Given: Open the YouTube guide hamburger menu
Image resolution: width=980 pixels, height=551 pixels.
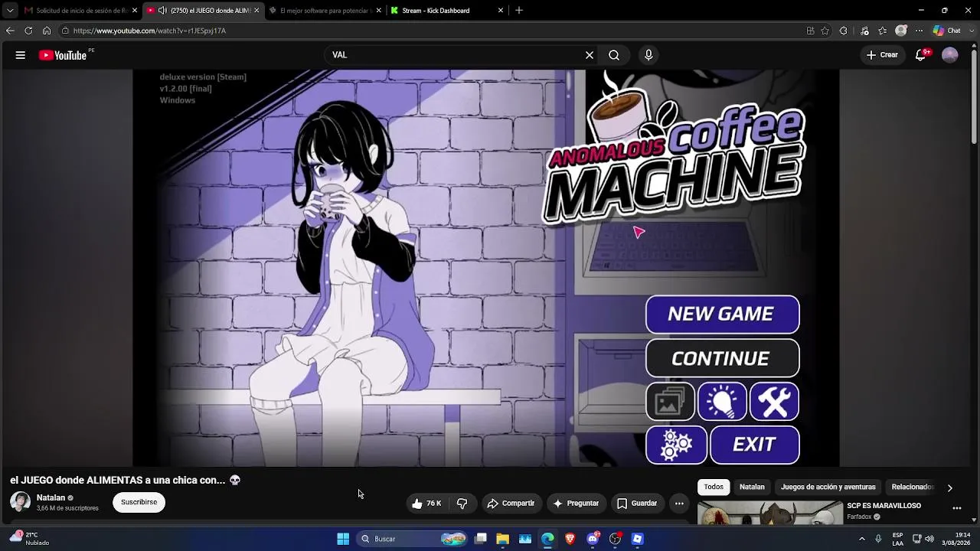Looking at the screenshot, I should 21,55.
